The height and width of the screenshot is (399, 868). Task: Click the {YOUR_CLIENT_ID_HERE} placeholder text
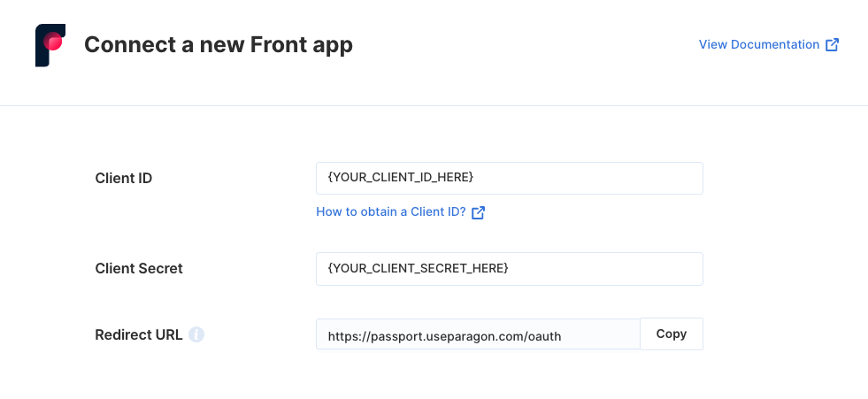point(401,178)
